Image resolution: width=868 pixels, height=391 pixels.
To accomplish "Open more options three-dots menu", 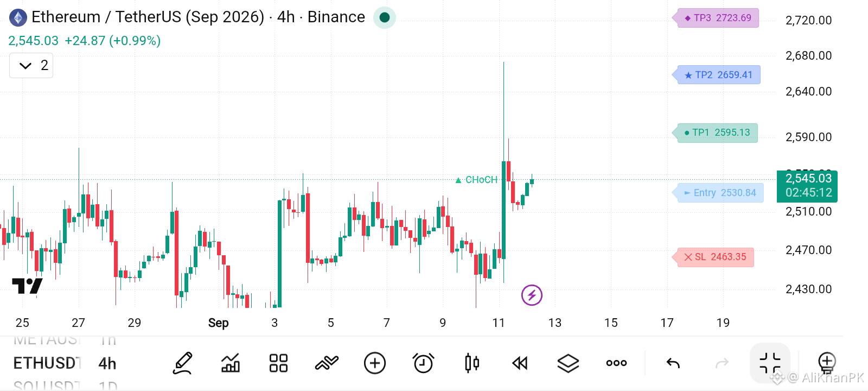I will pyautogui.click(x=616, y=363).
